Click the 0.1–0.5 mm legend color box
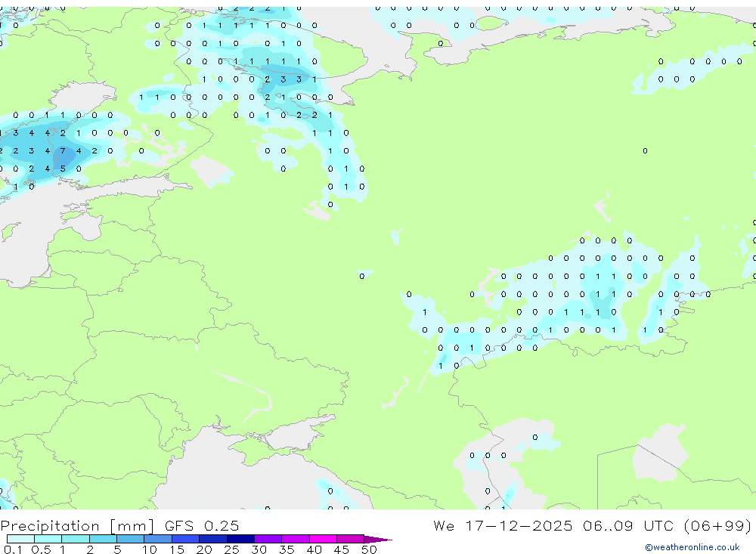The image size is (756, 554). point(20,539)
